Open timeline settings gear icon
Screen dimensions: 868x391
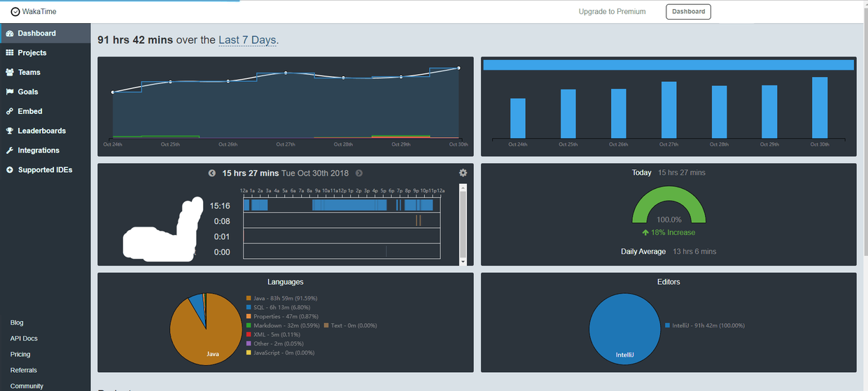point(463,173)
